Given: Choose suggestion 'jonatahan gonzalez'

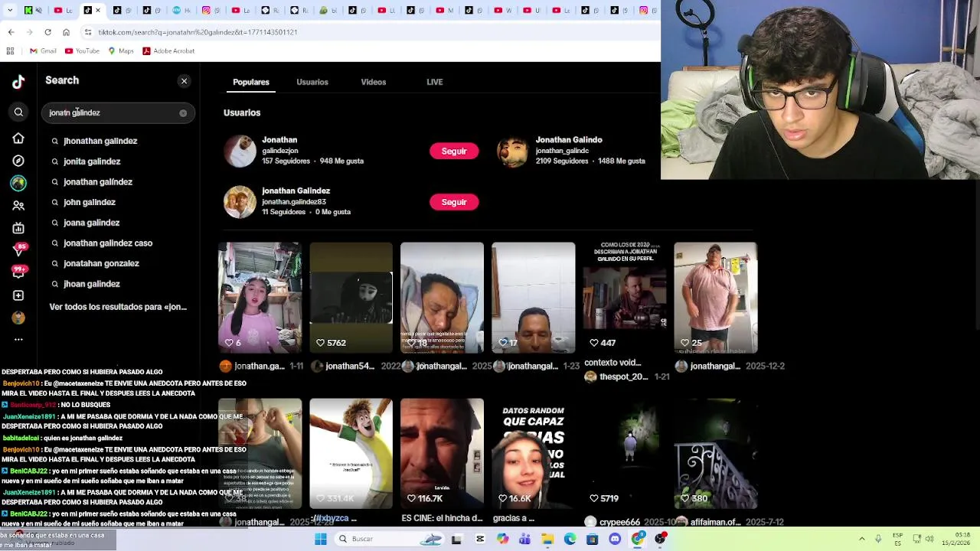Looking at the screenshot, I should tap(101, 263).
